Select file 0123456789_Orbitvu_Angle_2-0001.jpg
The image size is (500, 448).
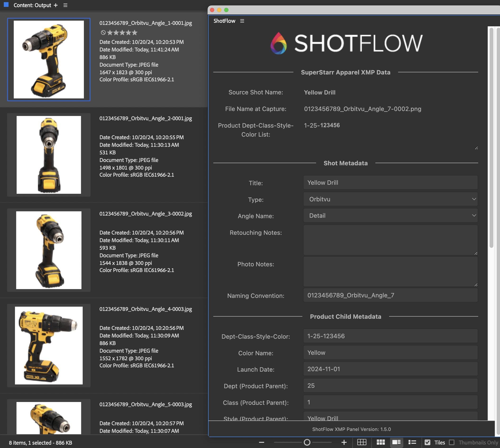click(x=145, y=118)
